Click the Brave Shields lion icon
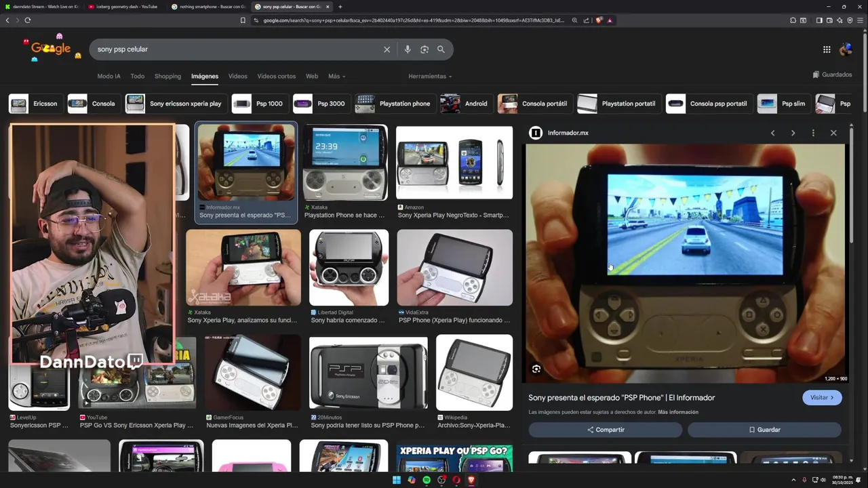The width and height of the screenshot is (868, 488). point(599,20)
